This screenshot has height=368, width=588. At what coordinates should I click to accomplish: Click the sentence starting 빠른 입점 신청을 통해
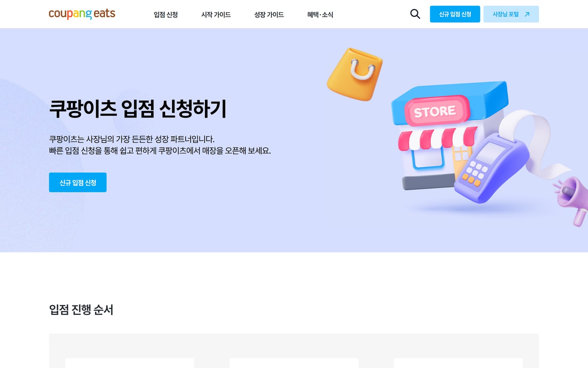pyautogui.click(x=160, y=151)
